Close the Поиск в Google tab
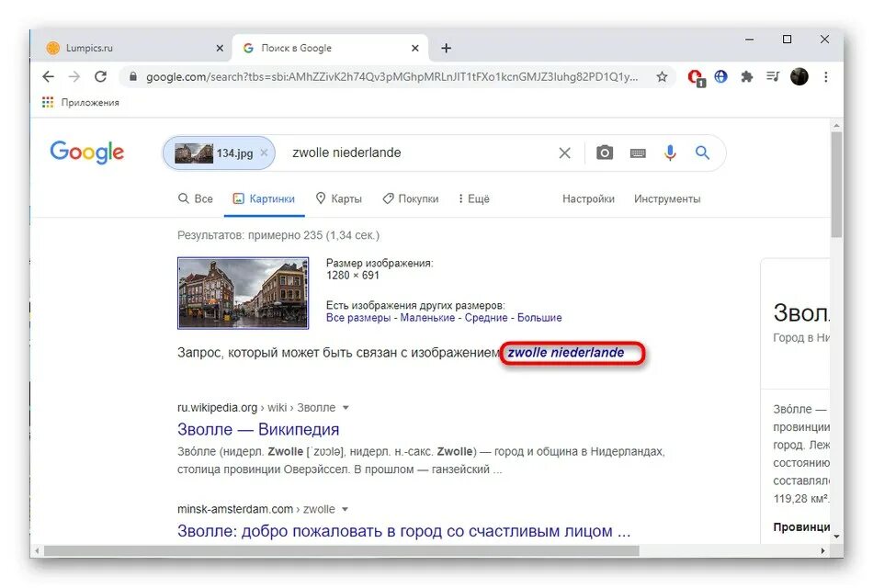Screen dimensions: 873x588 click(414, 49)
